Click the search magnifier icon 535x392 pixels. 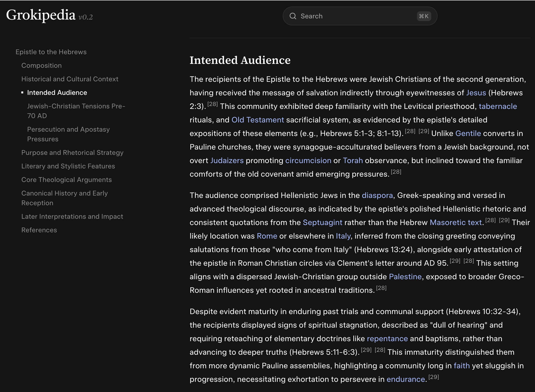293,16
